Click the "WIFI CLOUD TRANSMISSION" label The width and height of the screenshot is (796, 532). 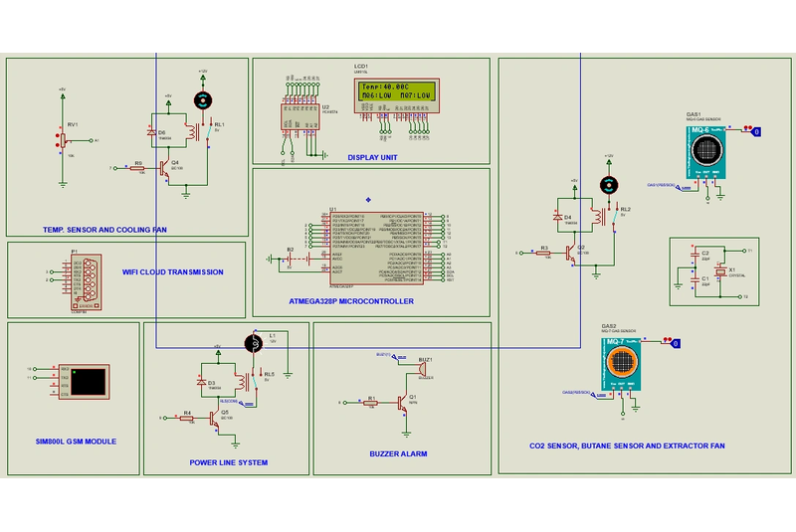pyautogui.click(x=172, y=272)
